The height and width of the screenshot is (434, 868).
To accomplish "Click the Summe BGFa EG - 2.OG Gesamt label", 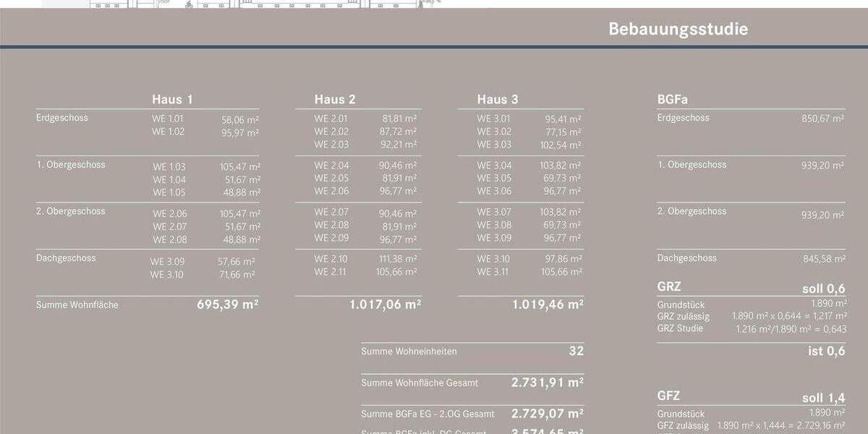I will (x=427, y=414).
